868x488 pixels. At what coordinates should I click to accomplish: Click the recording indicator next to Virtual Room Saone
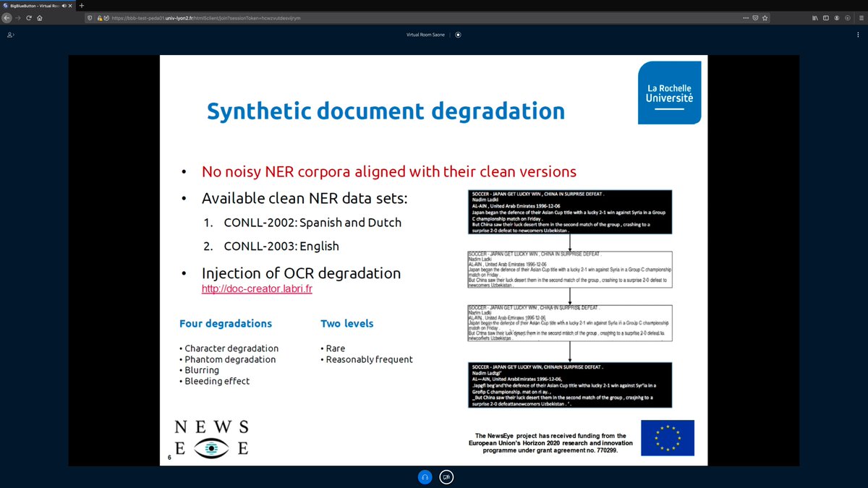point(458,34)
